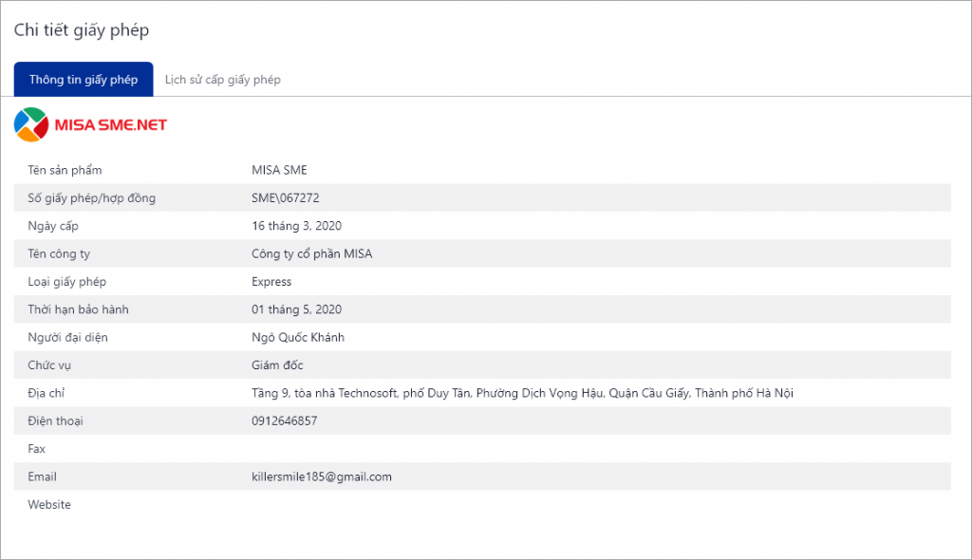Click the Giám đốc position value
Image resolution: width=972 pixels, height=560 pixels.
[x=277, y=365]
